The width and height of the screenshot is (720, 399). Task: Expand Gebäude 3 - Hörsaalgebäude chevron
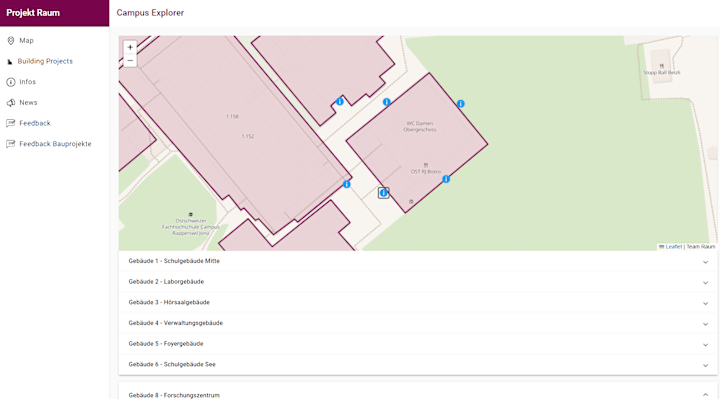point(705,303)
